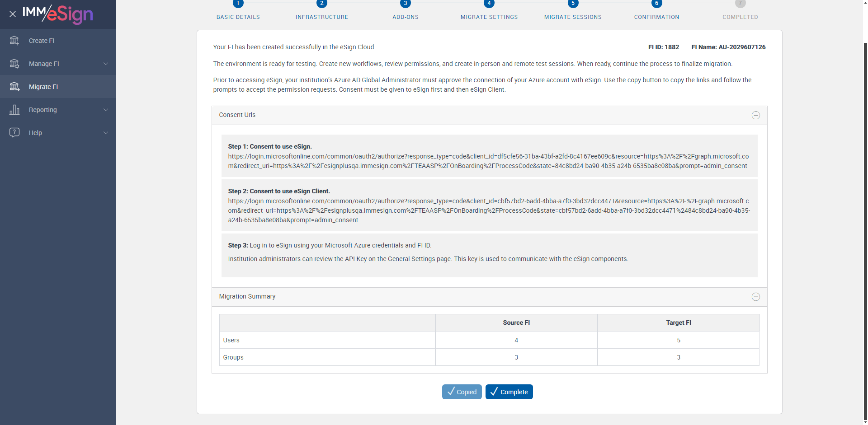Screen dimensions: 868x425
Task: Click the Completed step 7 marker
Action: (x=740, y=4)
